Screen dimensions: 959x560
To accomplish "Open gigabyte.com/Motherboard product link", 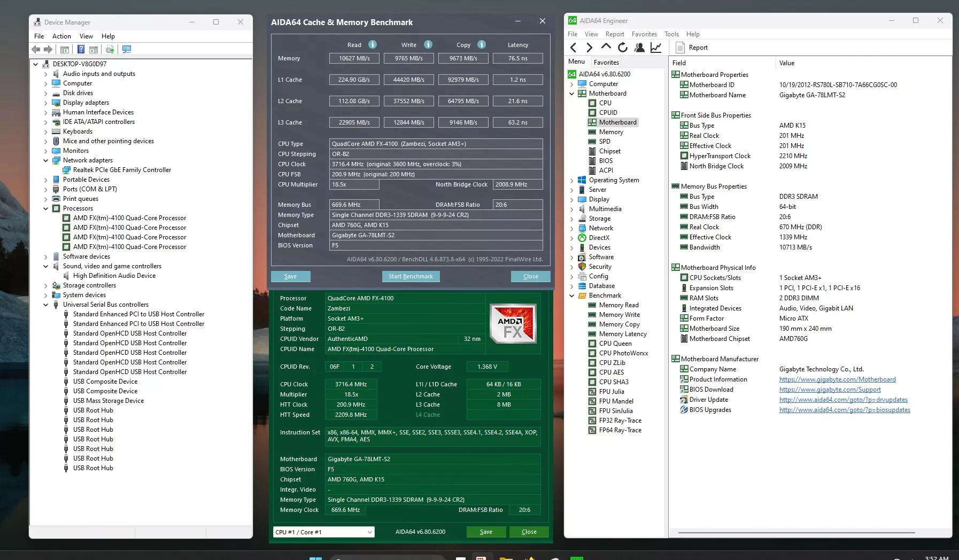I will pyautogui.click(x=837, y=379).
